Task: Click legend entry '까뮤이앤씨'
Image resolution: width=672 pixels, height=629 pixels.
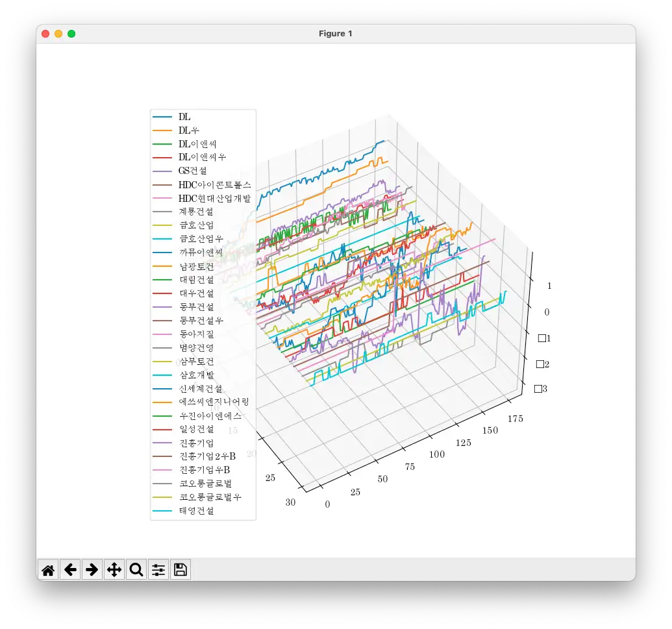Action: point(201,253)
